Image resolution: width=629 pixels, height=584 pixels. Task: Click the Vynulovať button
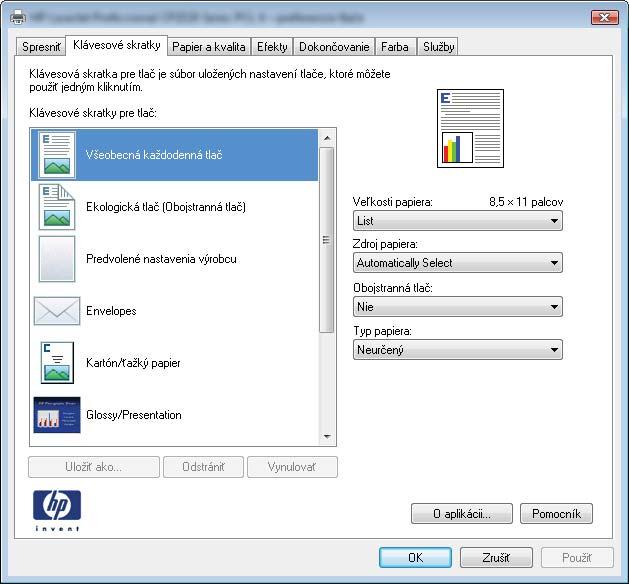(x=292, y=467)
